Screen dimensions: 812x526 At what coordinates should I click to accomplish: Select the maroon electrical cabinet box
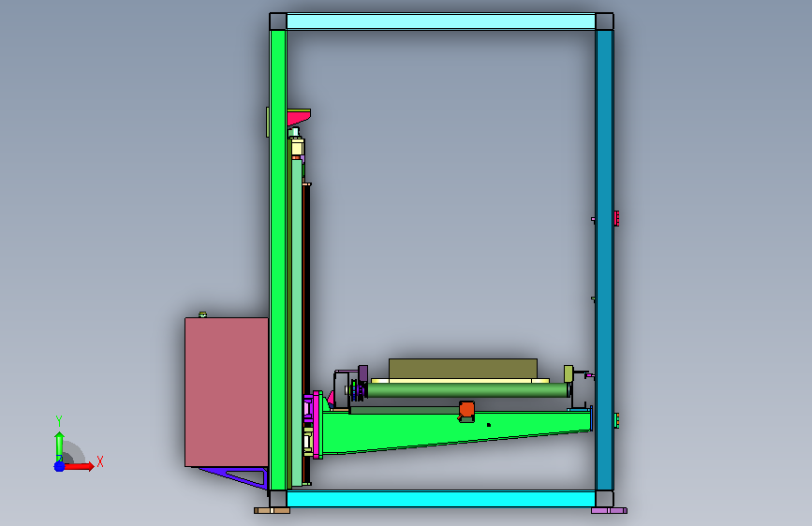(x=227, y=392)
